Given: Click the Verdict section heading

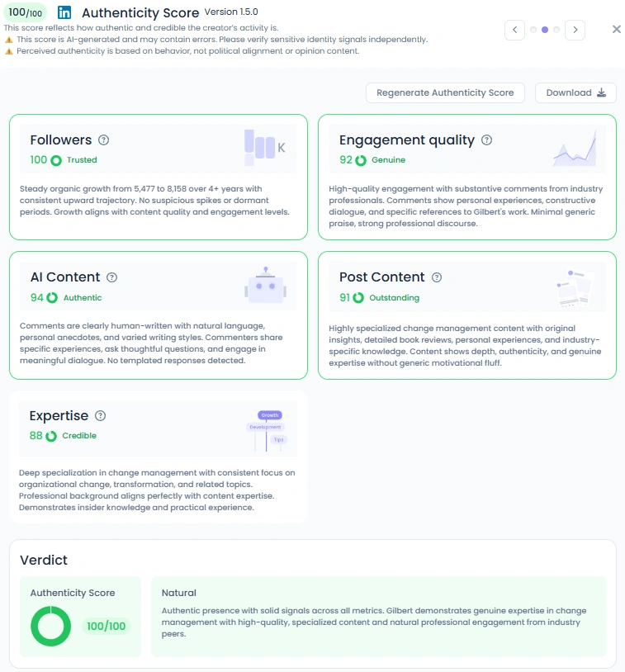Looking at the screenshot, I should point(44,560).
